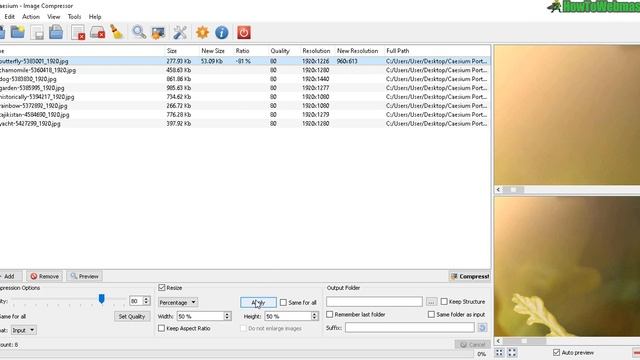640x360 pixels.
Task: Select the chamomile-5360418_1920.jpg row
Action: (x=245, y=70)
